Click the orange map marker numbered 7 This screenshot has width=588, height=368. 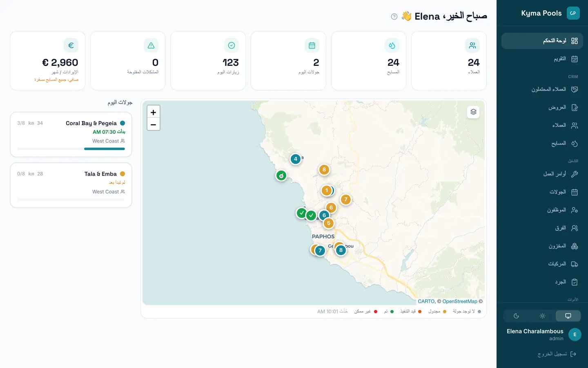(x=346, y=200)
